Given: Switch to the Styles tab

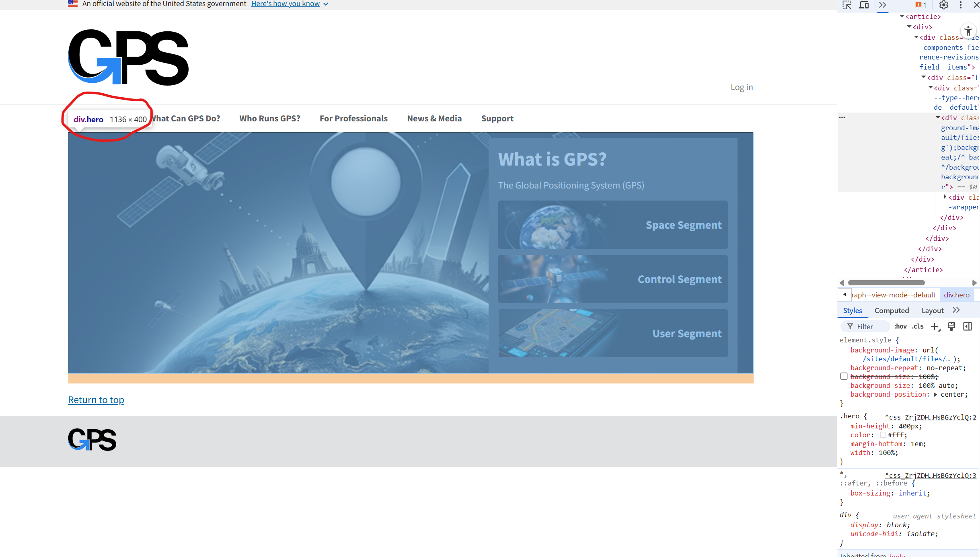Looking at the screenshot, I should click(853, 310).
